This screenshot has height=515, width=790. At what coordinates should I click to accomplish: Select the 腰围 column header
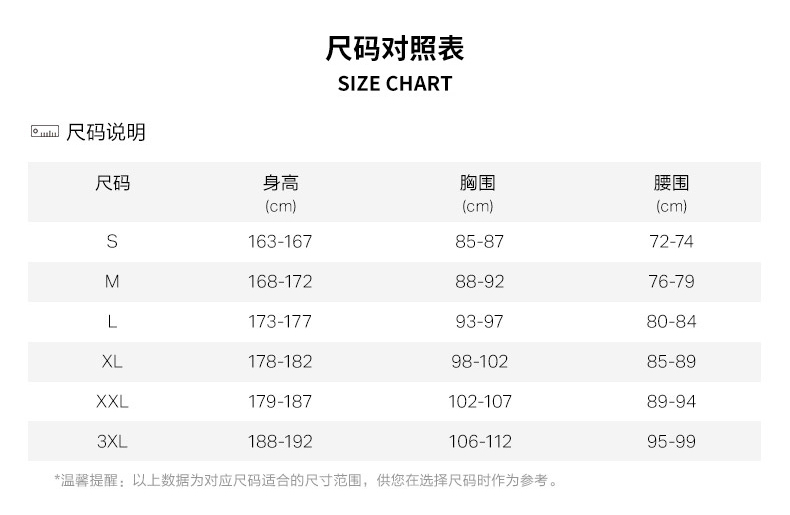click(x=671, y=183)
